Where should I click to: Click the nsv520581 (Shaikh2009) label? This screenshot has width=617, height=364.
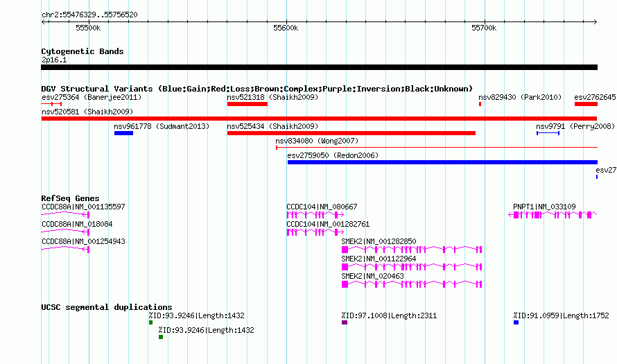pos(87,112)
